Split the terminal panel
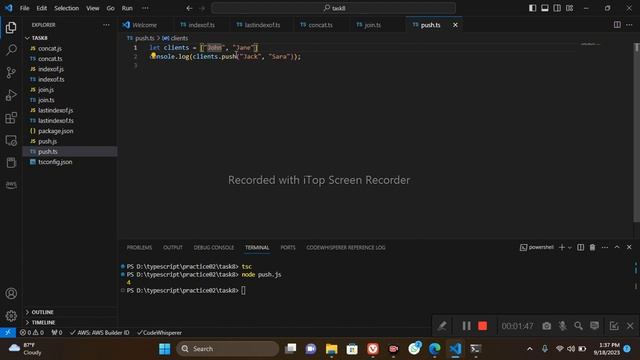This screenshot has height=360, width=640. click(580, 247)
